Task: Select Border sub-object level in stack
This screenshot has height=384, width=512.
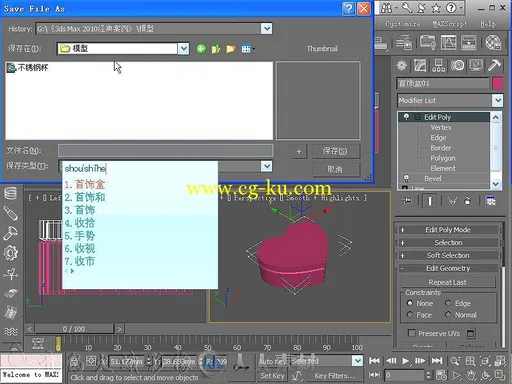Action: point(441,148)
